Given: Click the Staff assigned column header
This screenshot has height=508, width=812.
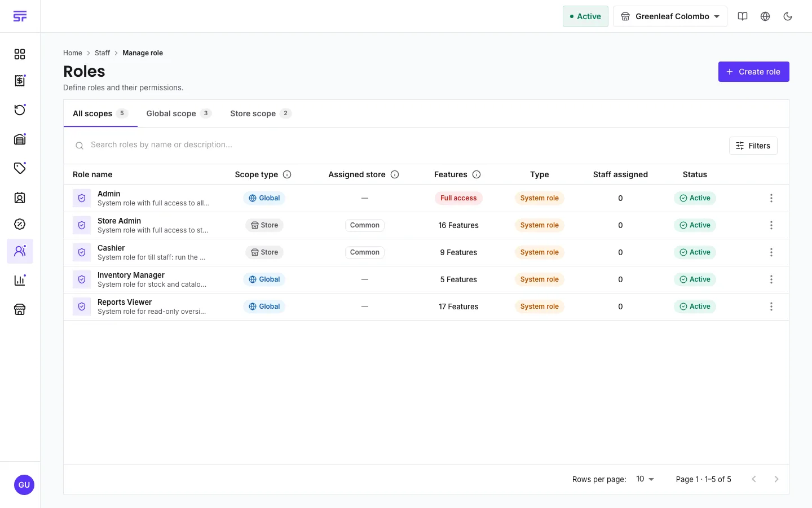Looking at the screenshot, I should (620, 174).
